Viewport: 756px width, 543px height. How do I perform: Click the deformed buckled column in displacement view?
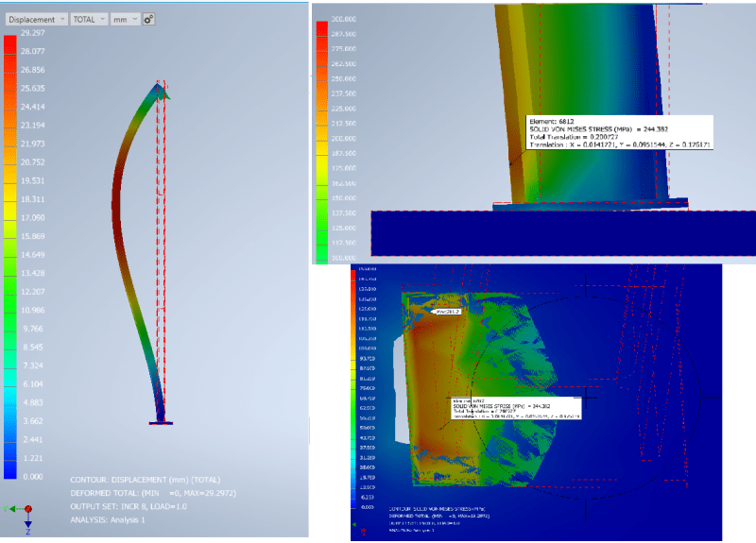click(116, 207)
